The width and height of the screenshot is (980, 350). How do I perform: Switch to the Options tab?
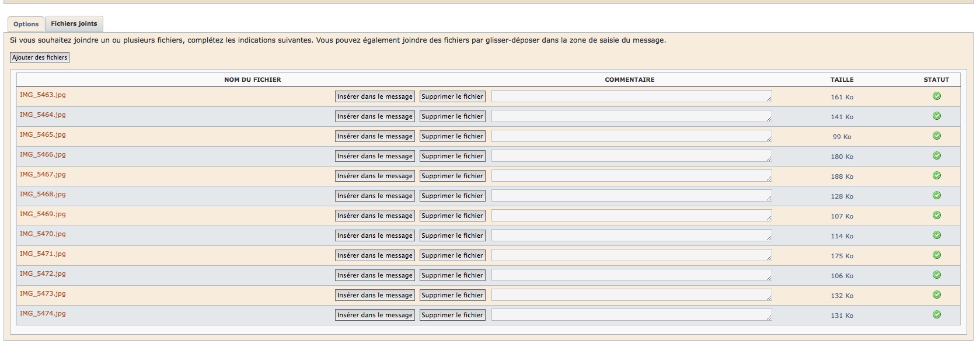(x=26, y=24)
